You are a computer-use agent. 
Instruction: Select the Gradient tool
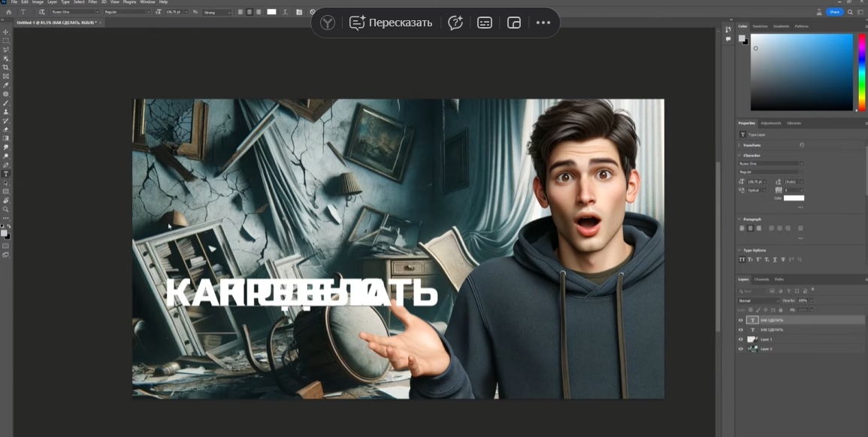[x=5, y=138]
